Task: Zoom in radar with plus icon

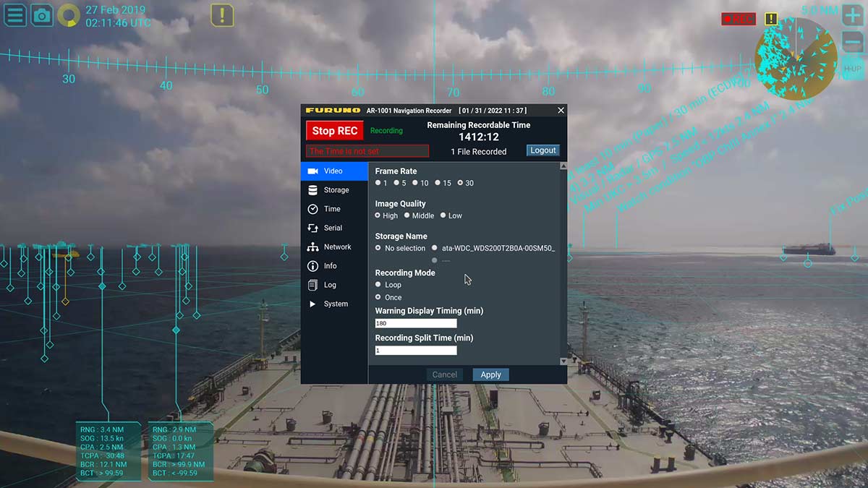Action: click(853, 18)
